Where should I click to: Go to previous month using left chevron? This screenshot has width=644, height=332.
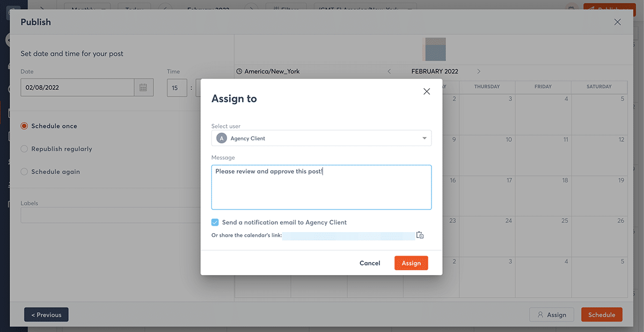point(390,71)
